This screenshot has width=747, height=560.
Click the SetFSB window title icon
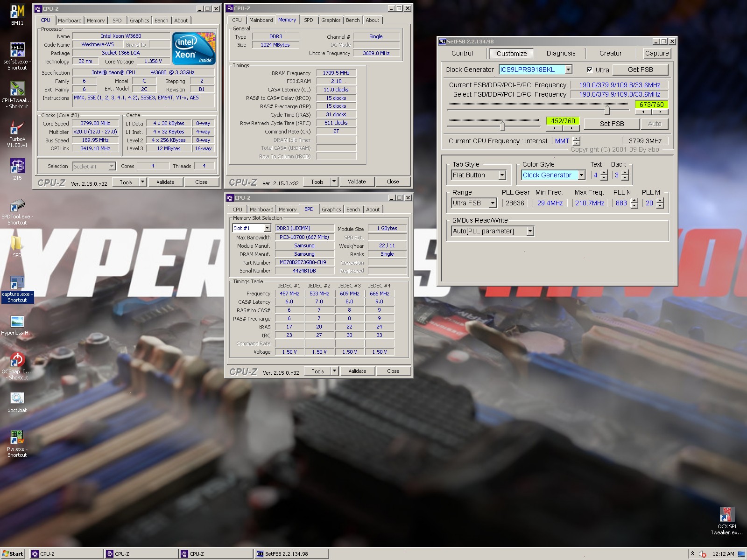[443, 42]
